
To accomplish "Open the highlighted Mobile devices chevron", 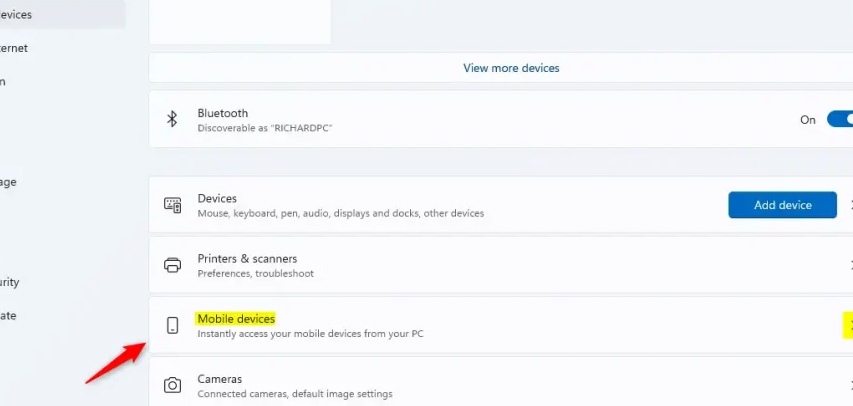I will [x=848, y=325].
